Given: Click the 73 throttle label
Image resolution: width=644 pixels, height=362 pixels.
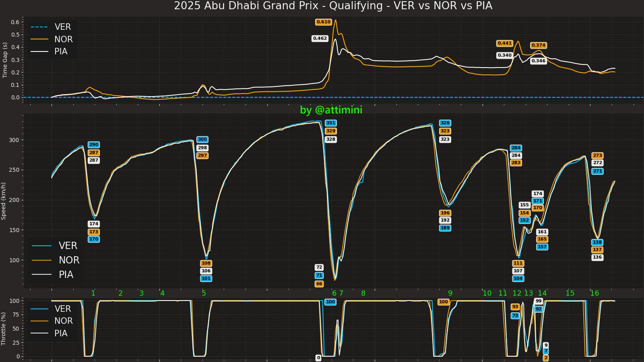Looking at the screenshot, I should pos(515,316).
